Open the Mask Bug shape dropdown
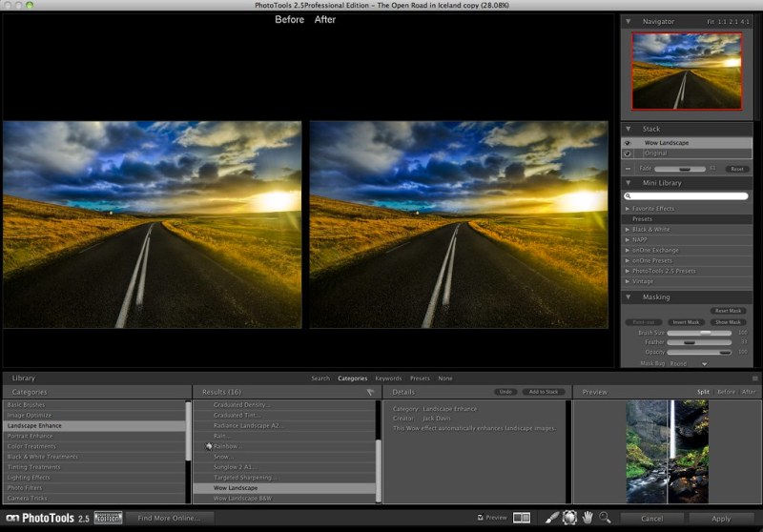The width and height of the screenshot is (763, 532). coord(704,363)
